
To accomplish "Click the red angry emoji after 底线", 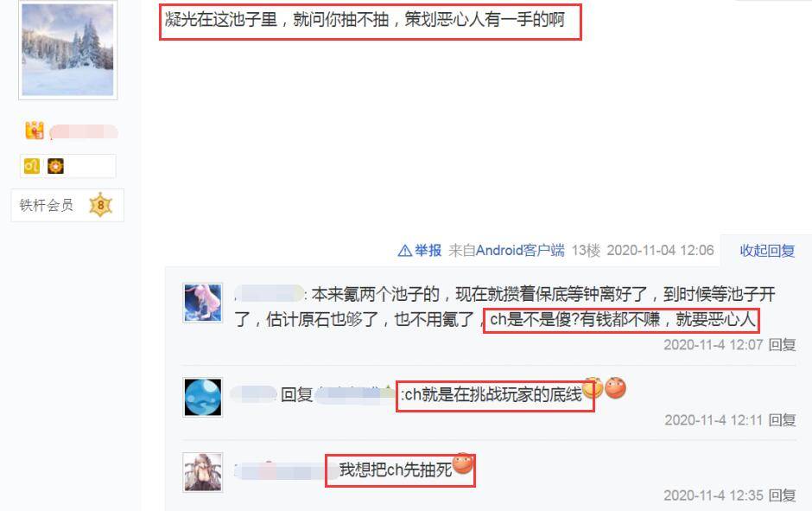I will (615, 387).
